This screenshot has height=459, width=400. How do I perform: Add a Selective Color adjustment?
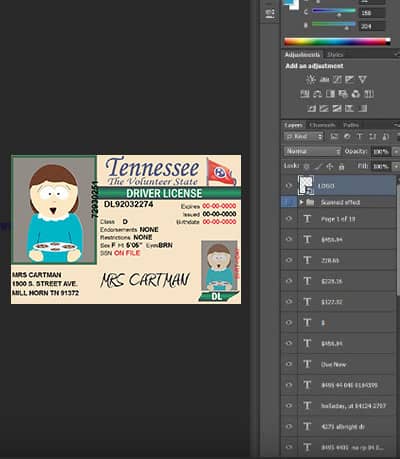click(349, 108)
